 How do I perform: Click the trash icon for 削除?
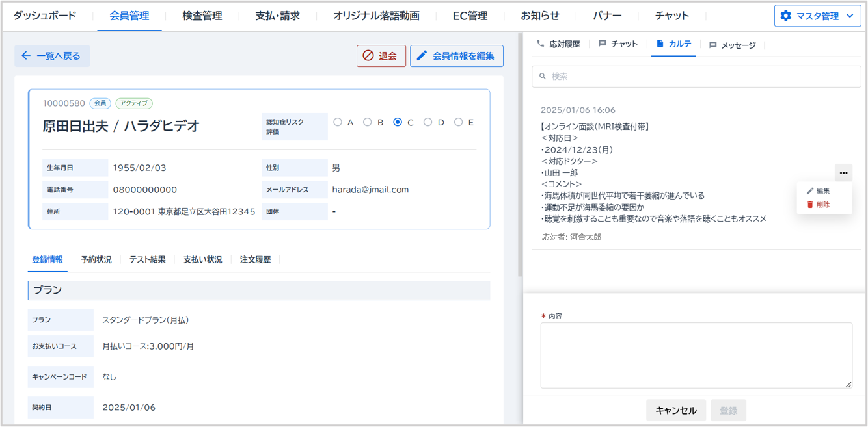pyautogui.click(x=810, y=205)
